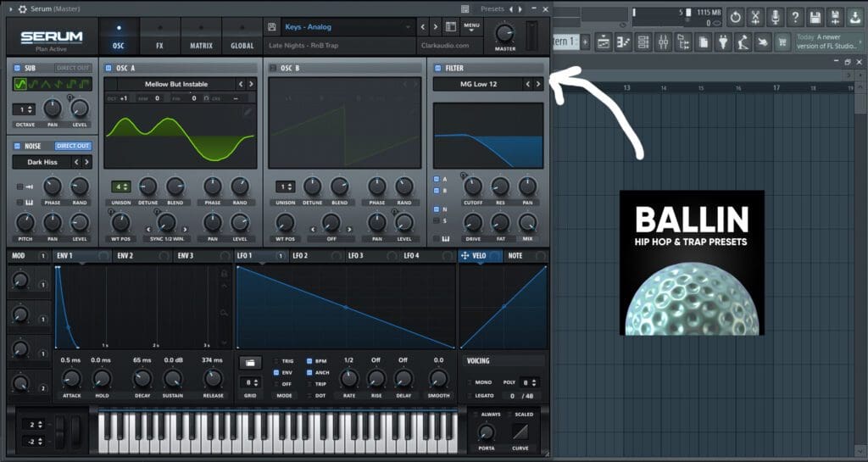The height and width of the screenshot is (462, 868).
Task: Open the wrapper detailed settings grid icon
Action: coord(465,9)
